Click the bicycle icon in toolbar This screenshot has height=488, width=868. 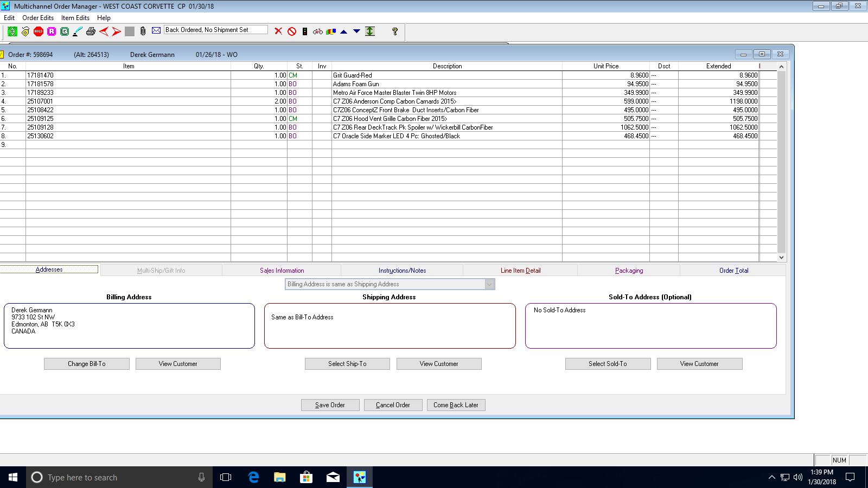[x=318, y=31]
